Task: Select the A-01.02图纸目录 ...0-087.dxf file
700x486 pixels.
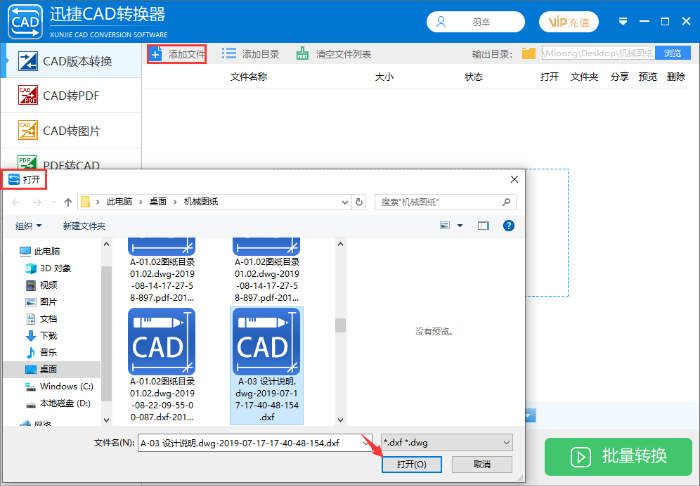Action: (x=162, y=365)
